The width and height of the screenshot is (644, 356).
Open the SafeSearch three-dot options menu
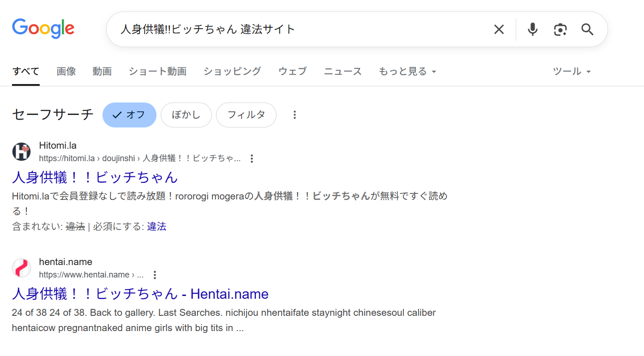point(295,115)
